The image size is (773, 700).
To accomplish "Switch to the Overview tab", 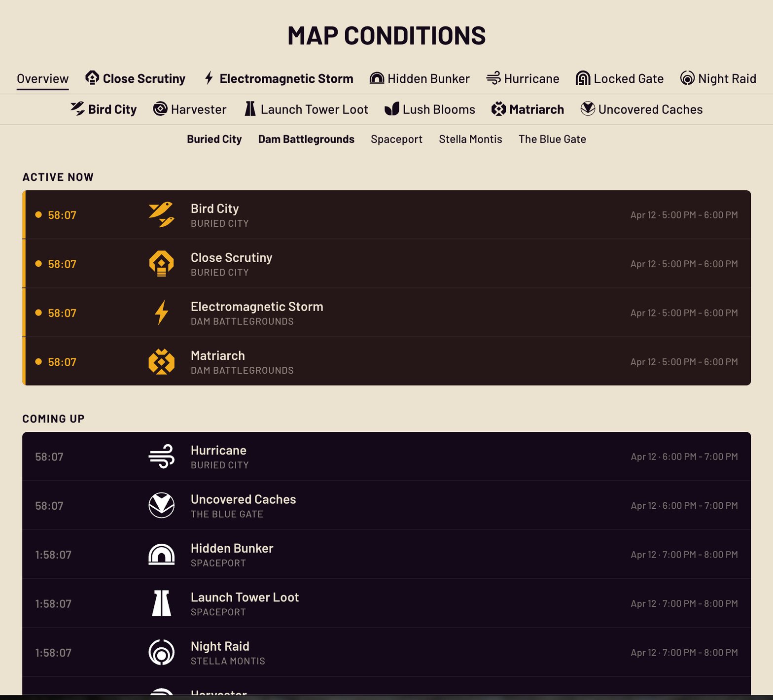I will coord(42,79).
